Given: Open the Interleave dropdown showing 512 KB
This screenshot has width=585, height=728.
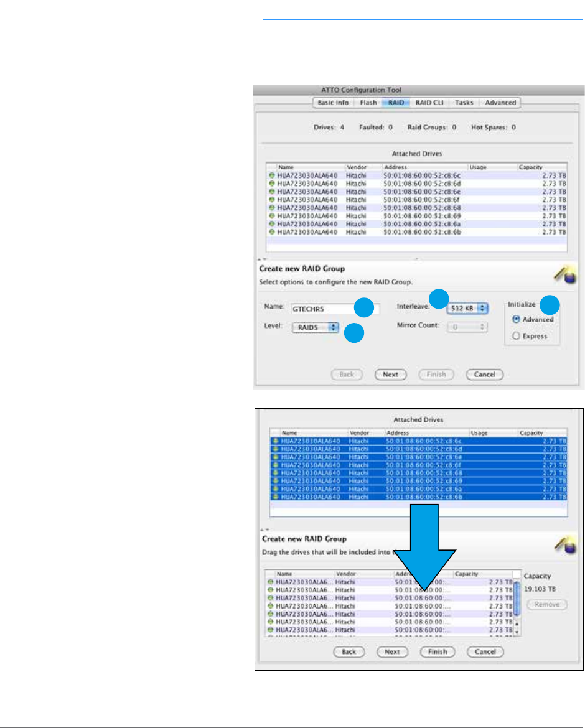Looking at the screenshot, I should [467, 308].
